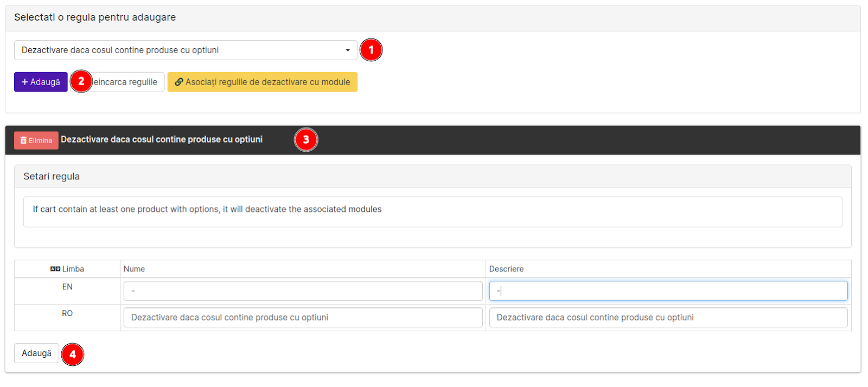Click the trash icon on Elimina button
The width and height of the screenshot is (868, 387).
pos(23,140)
